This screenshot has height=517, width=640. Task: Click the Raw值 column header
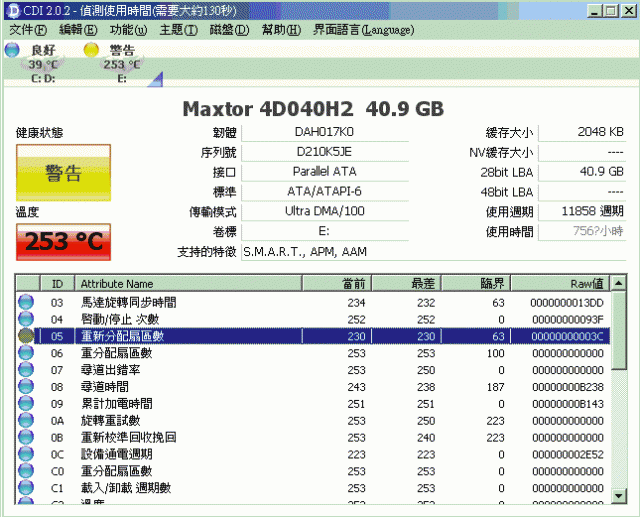560,284
